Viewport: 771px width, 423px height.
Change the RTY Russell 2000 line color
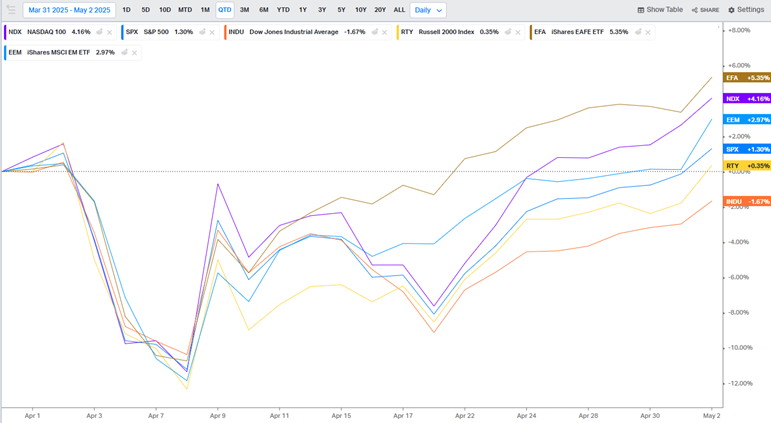(508, 32)
